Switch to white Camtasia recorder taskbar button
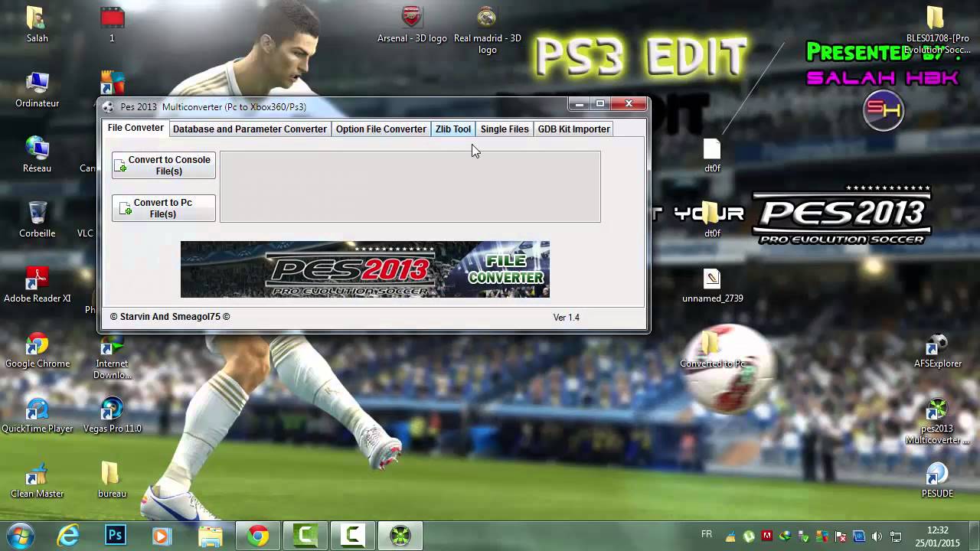 (x=353, y=536)
